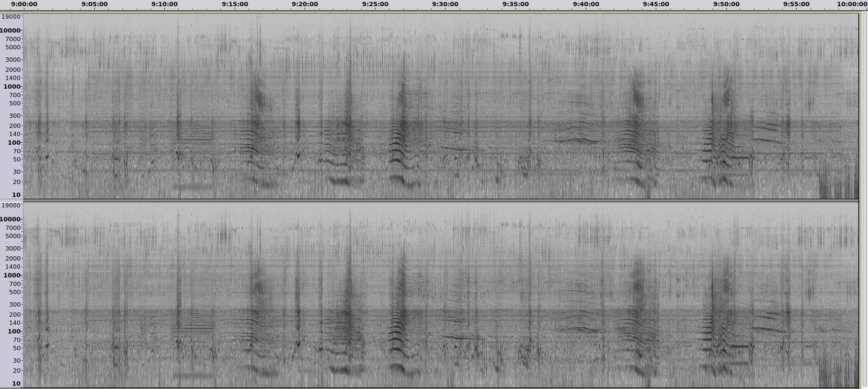Viewport: 868px width, 389px height.
Task: Select the 9:30:00 position on the timeline
Action: [445, 4]
